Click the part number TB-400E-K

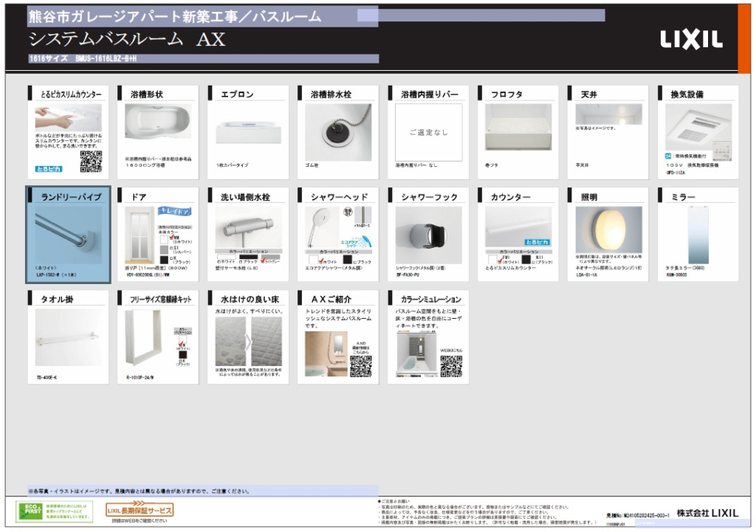[x=47, y=378]
